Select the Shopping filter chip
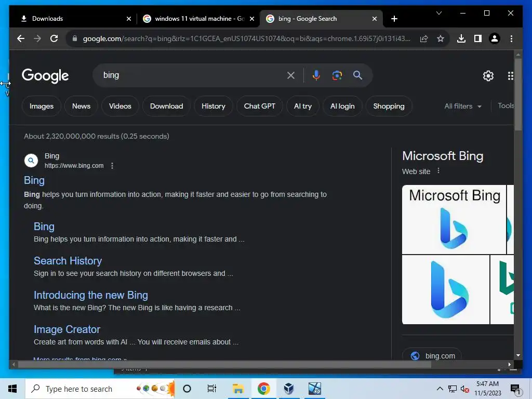This screenshot has height=399, width=532. (389, 106)
